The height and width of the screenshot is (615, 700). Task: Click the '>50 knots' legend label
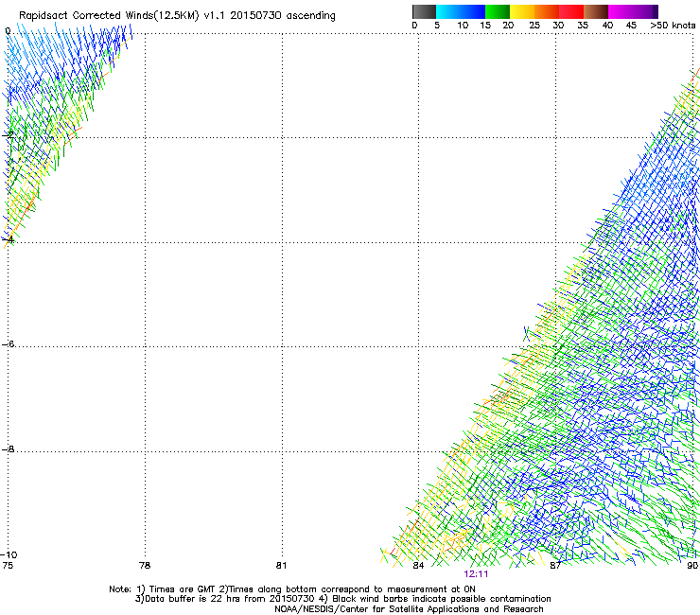(x=673, y=26)
